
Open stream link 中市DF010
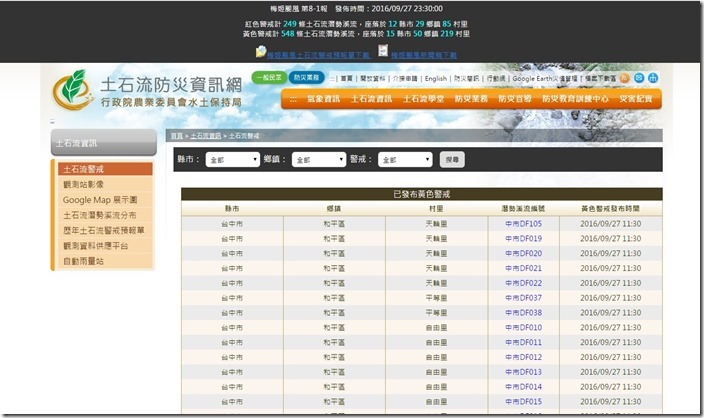click(x=524, y=327)
